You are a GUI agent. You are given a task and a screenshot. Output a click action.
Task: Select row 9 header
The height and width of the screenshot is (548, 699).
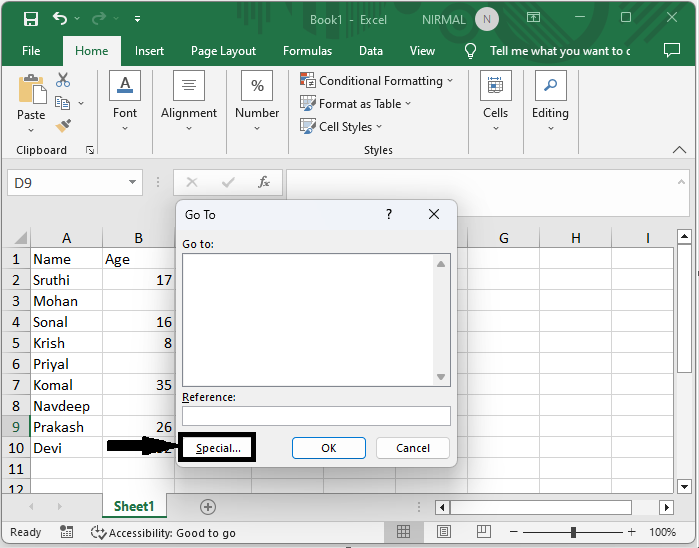(16, 427)
